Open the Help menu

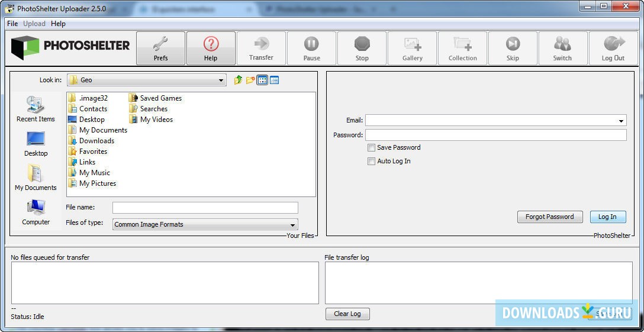pyautogui.click(x=59, y=24)
